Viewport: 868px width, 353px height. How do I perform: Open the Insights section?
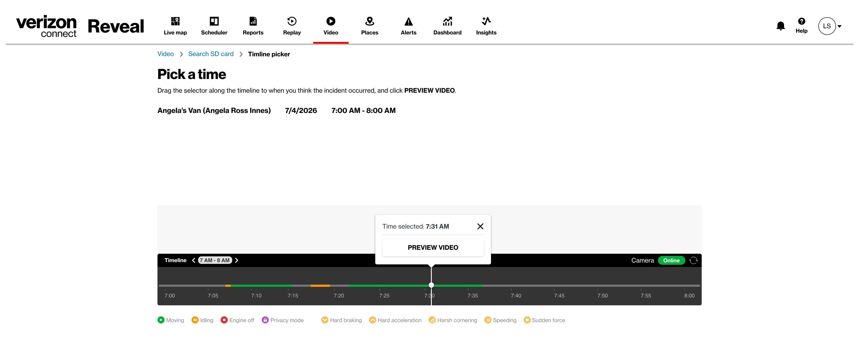tap(486, 26)
